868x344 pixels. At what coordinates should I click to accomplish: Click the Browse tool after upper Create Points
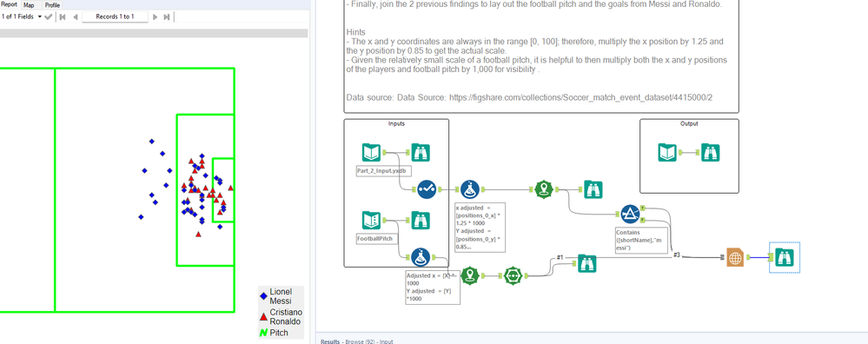tap(593, 189)
